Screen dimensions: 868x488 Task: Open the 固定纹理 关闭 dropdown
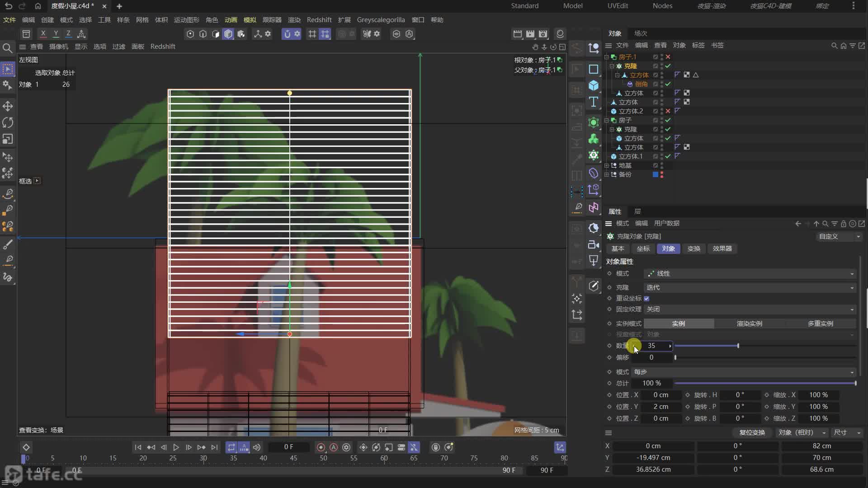click(x=750, y=310)
